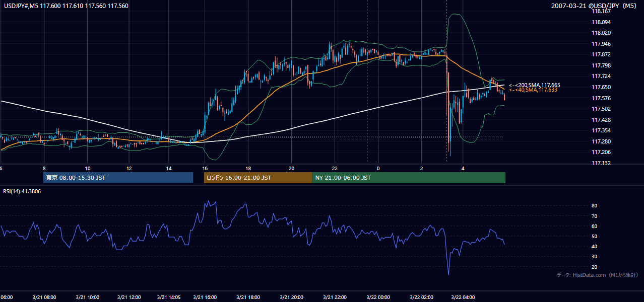The width and height of the screenshot is (644, 302).
Task: Click price axis value 117.354
Action: (601, 130)
